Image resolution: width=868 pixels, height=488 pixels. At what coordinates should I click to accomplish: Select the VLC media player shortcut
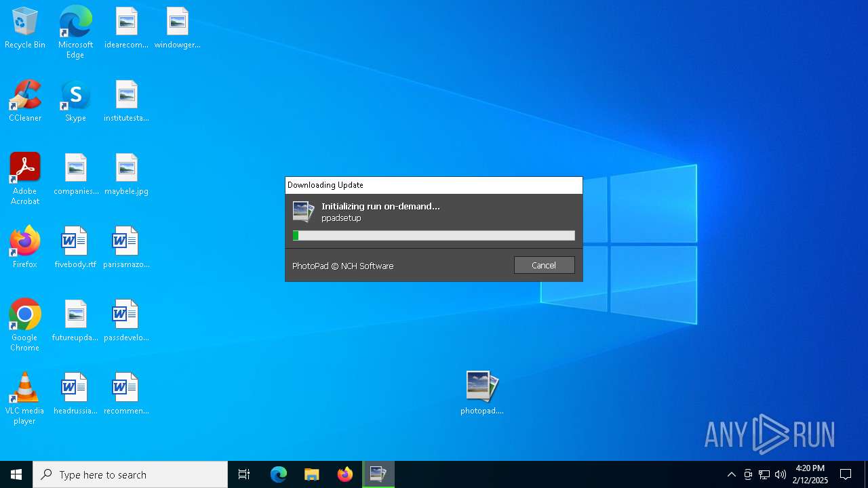(x=25, y=399)
